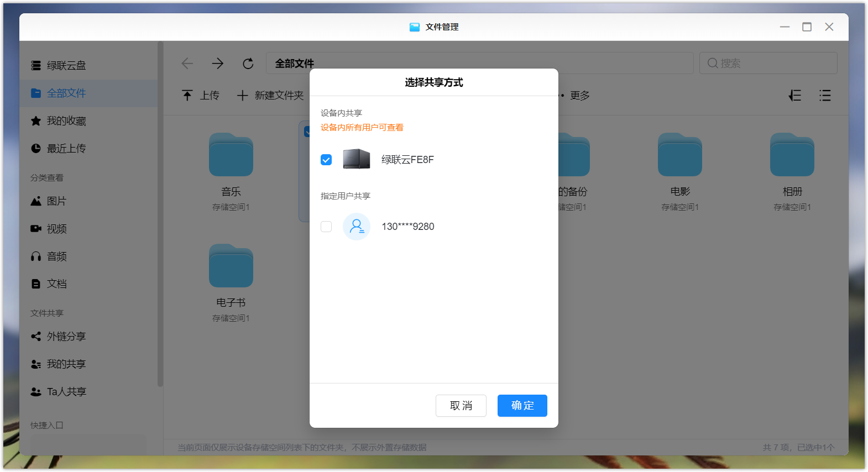Click the back navigation arrow
The width and height of the screenshot is (868, 472).
point(187,64)
